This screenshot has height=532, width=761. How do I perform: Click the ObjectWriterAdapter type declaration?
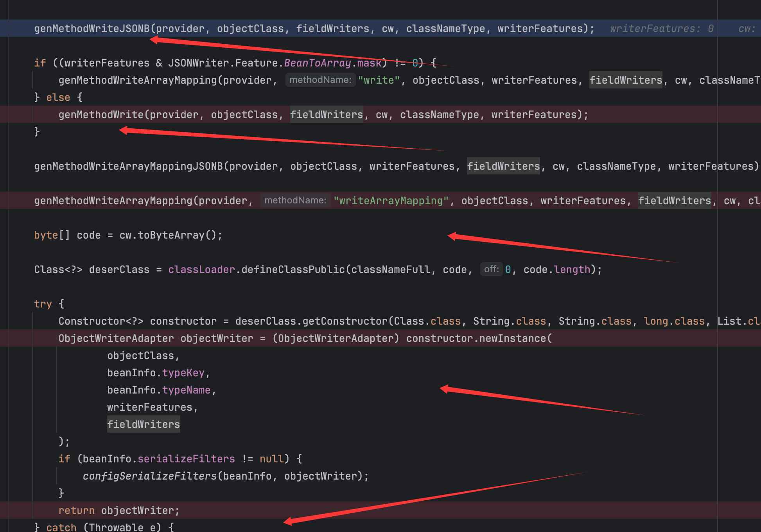click(x=116, y=338)
